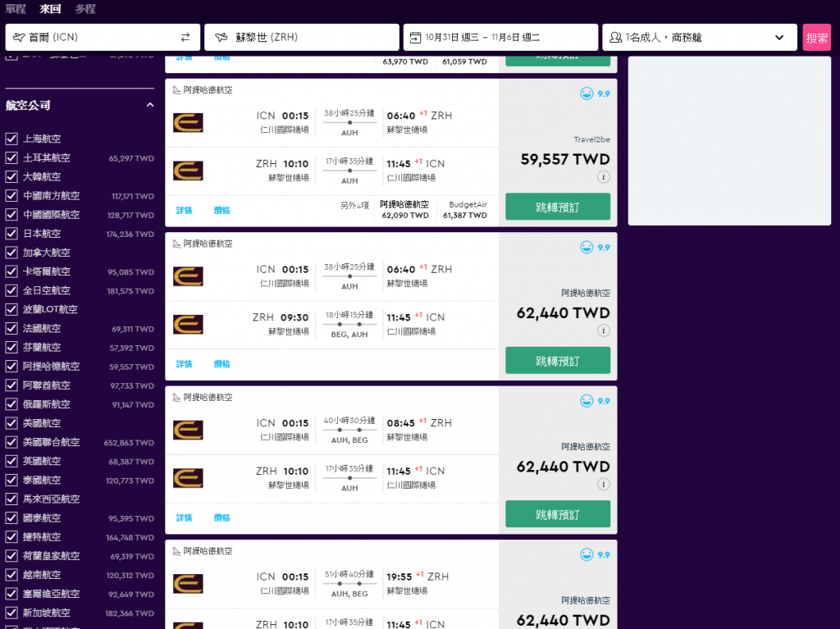Uncheck the 阿提哈德航空 filter checkbox
Viewport: 840px width, 629px height.
point(11,367)
